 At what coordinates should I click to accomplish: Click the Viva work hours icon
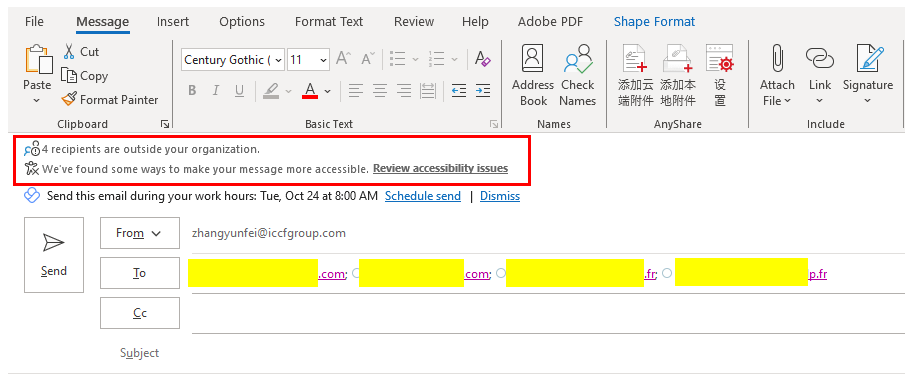point(32,196)
